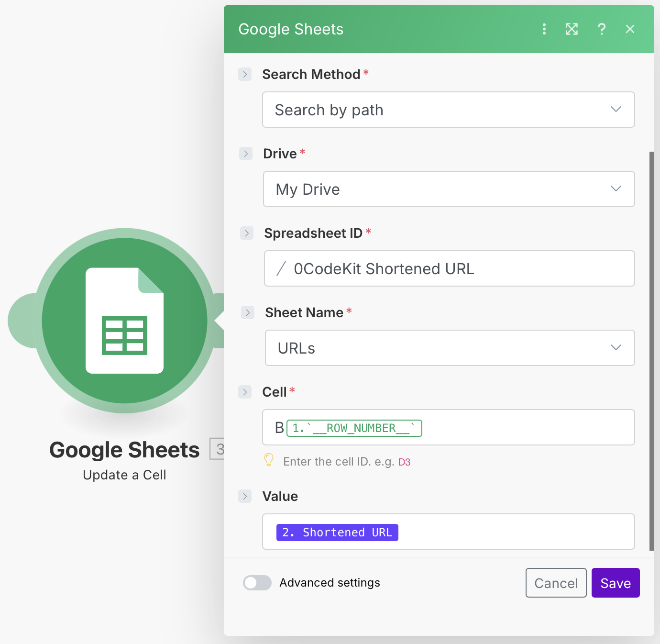Click the module number badge
This screenshot has width=660, height=644.
coord(218,449)
